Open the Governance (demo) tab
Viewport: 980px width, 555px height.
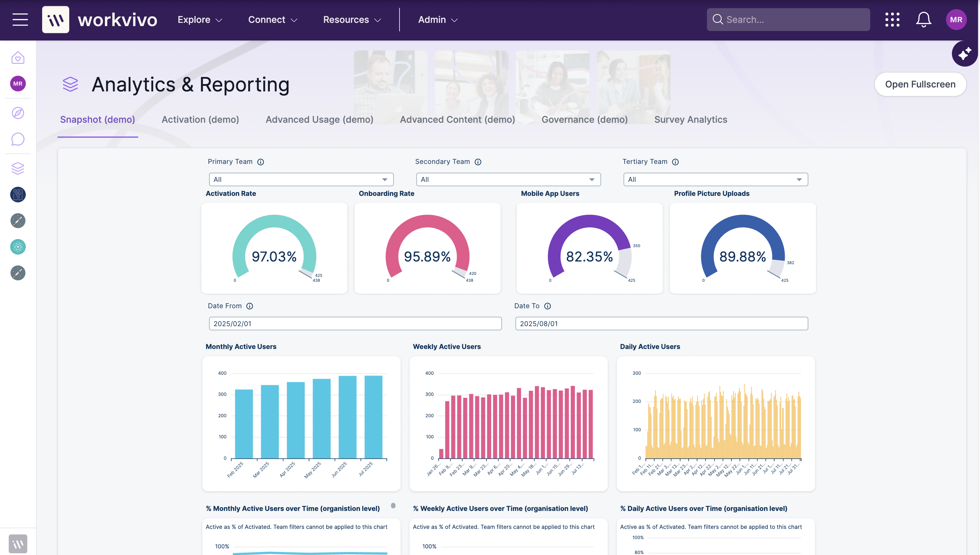[584, 119]
